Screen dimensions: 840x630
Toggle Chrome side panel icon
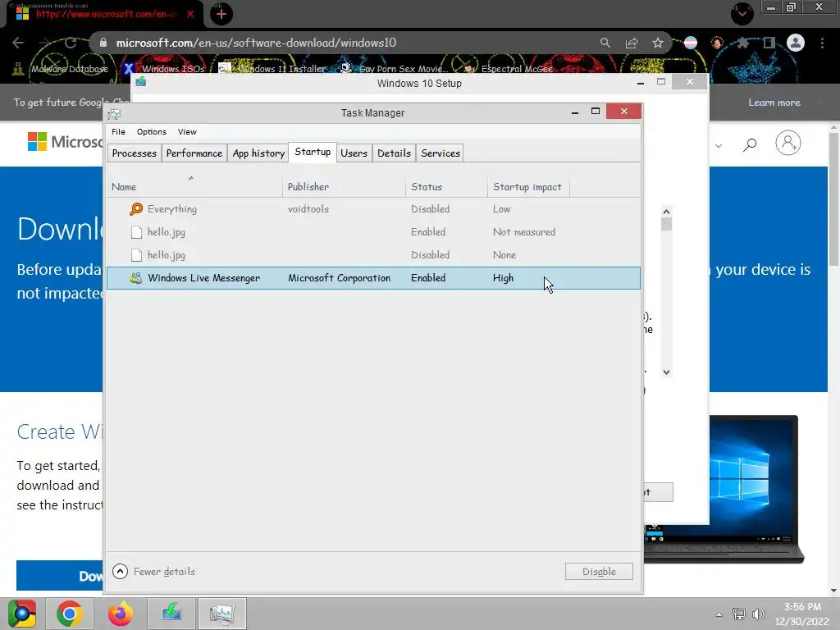769,43
